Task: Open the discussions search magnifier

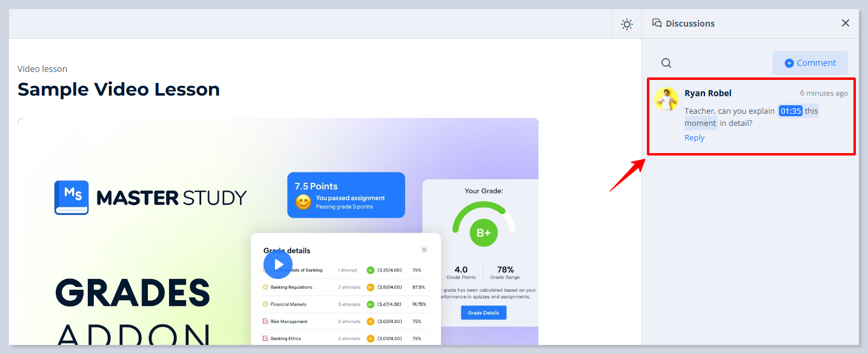Action: pyautogui.click(x=666, y=63)
